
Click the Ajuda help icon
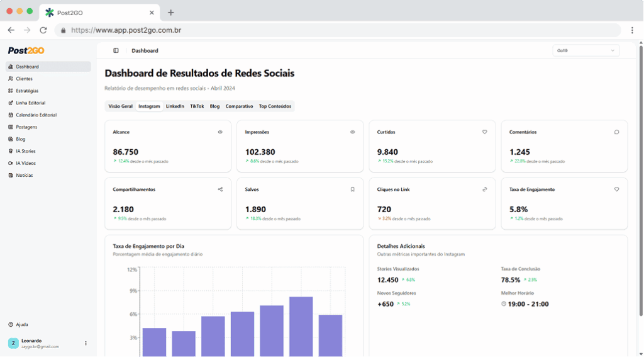[11, 324]
